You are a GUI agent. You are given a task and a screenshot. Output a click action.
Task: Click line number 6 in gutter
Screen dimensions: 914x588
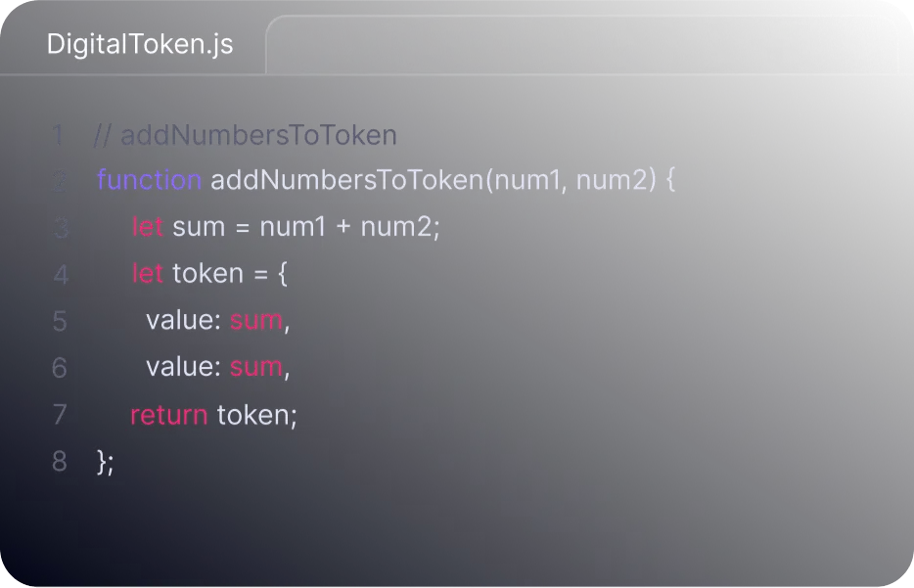tap(60, 368)
